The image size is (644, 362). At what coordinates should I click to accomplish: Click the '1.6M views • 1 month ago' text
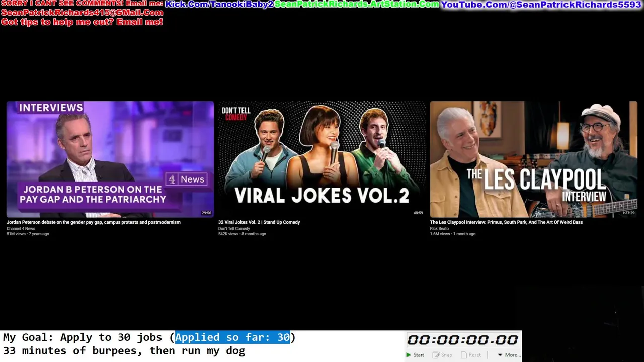[x=453, y=234]
